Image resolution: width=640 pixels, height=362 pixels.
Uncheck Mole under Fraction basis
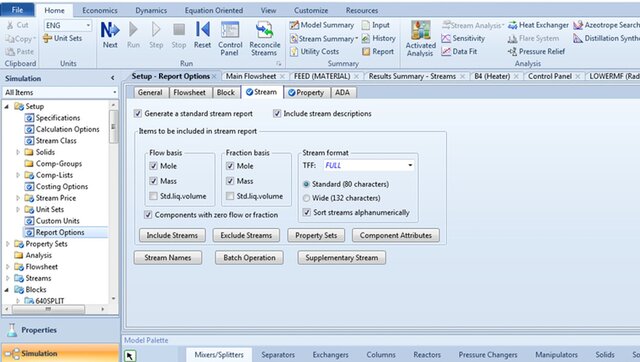[230, 166]
